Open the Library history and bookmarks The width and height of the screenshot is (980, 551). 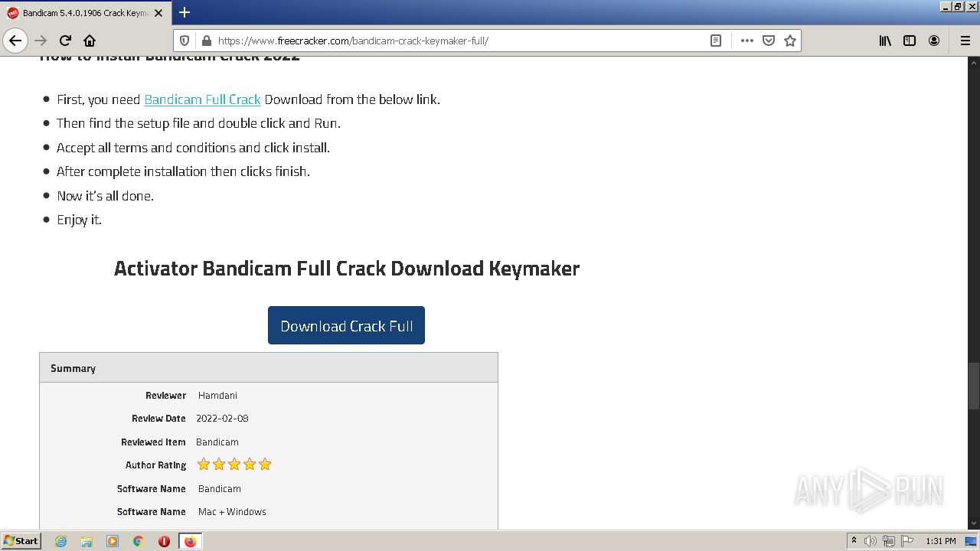point(885,41)
